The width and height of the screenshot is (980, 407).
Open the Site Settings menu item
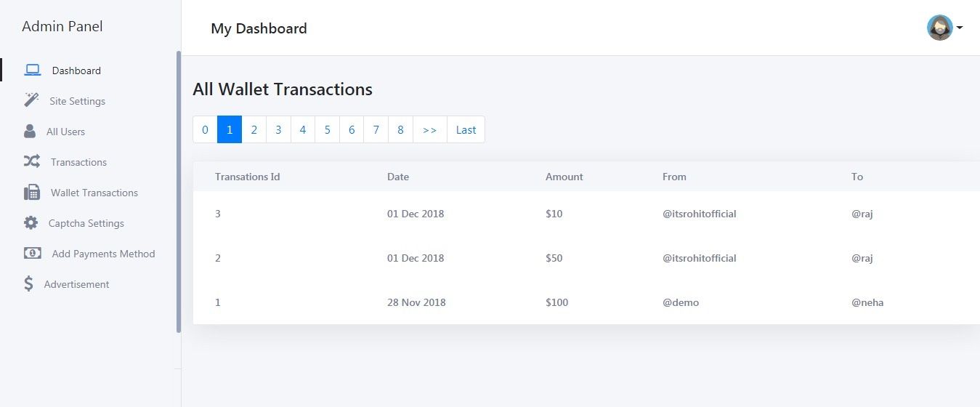point(77,101)
